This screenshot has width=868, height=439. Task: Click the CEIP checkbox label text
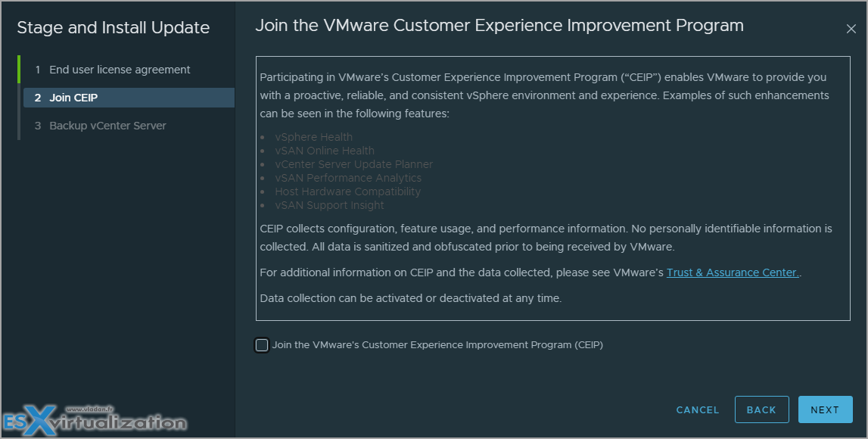click(x=437, y=345)
